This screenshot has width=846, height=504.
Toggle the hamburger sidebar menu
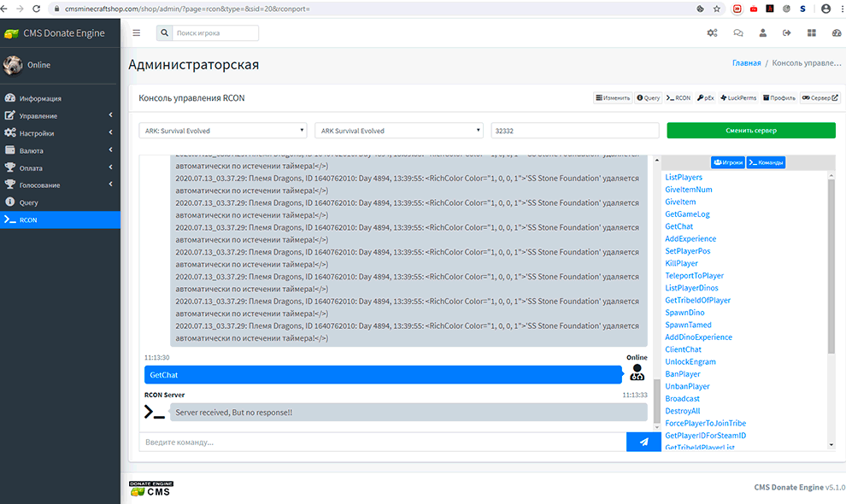137,32
